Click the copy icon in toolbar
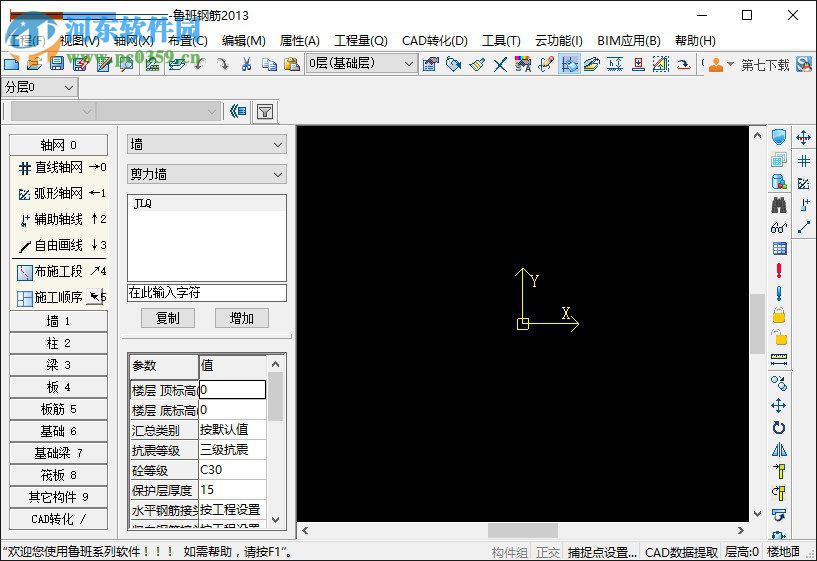The image size is (817, 561). point(269,64)
